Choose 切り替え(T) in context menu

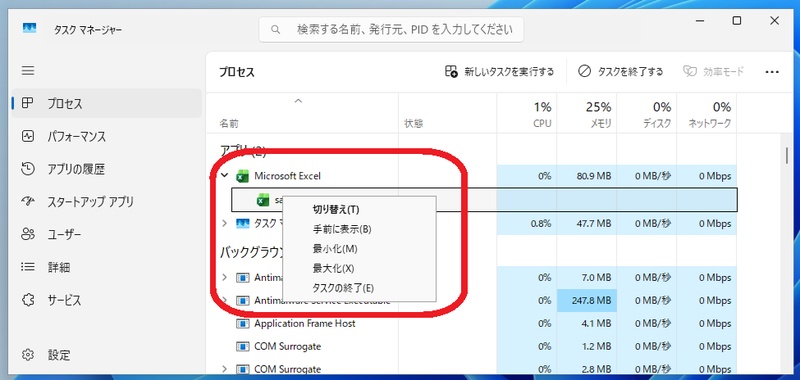[x=359, y=209]
